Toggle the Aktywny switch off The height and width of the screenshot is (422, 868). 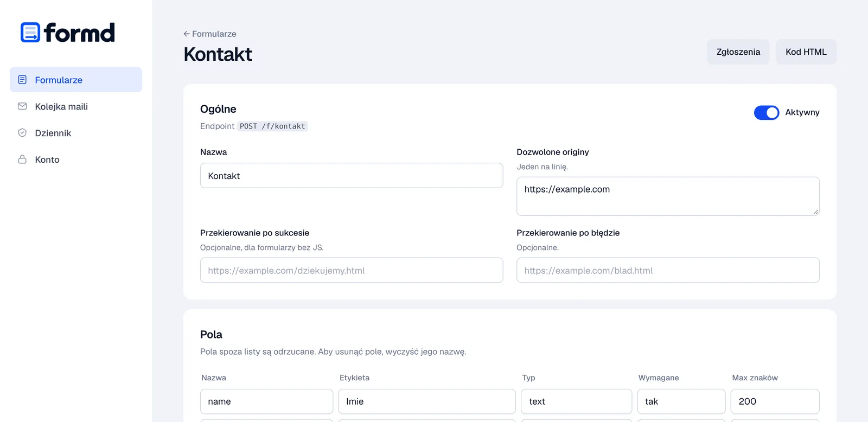click(767, 112)
